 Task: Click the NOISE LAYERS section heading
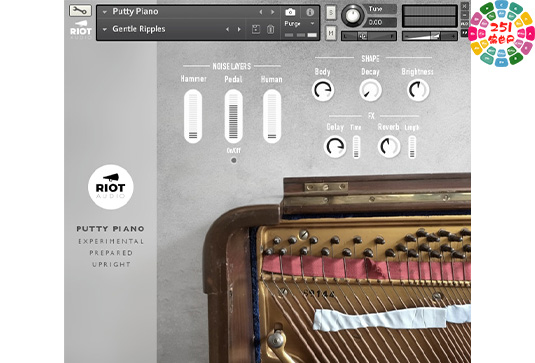232,66
